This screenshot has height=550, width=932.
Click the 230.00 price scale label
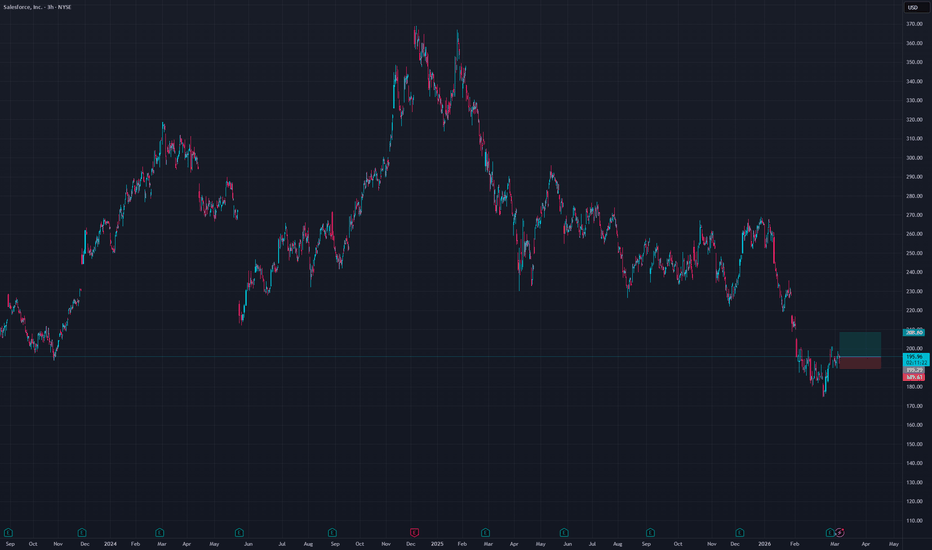click(914, 291)
